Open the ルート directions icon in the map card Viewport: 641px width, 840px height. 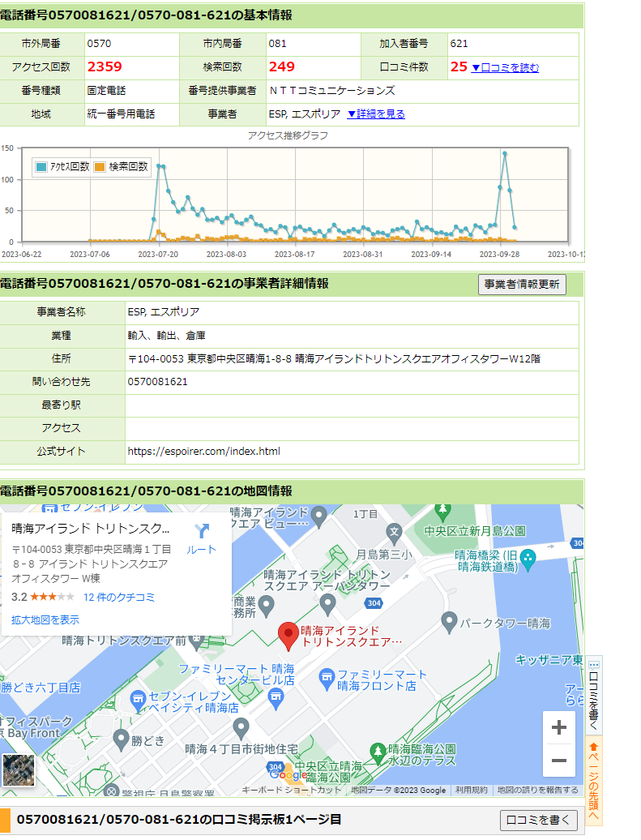[x=201, y=530]
